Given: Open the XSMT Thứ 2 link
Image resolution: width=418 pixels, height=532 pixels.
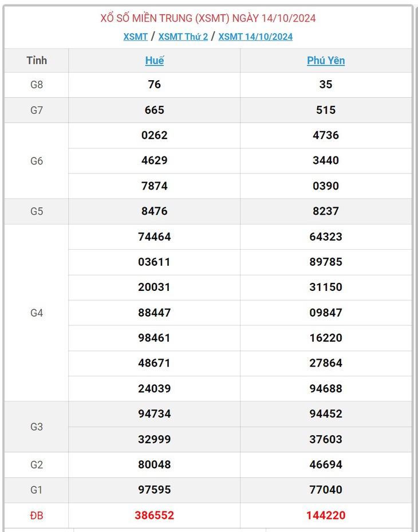Looking at the screenshot, I should (x=183, y=37).
